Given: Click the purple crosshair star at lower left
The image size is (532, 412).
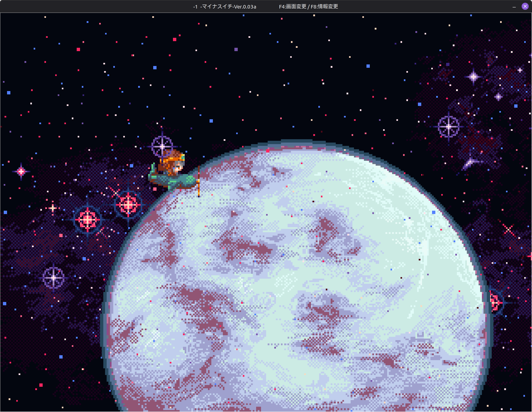Looking at the screenshot, I should 53,278.
